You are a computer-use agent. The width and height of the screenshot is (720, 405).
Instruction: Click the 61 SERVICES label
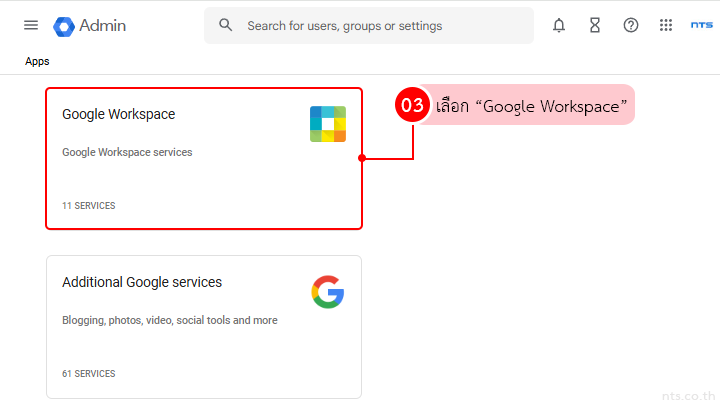point(88,374)
